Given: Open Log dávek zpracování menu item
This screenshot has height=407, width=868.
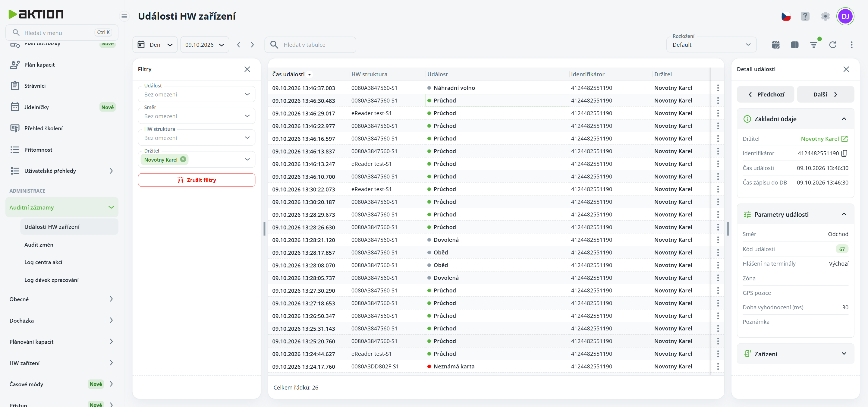Looking at the screenshot, I should click(x=51, y=280).
